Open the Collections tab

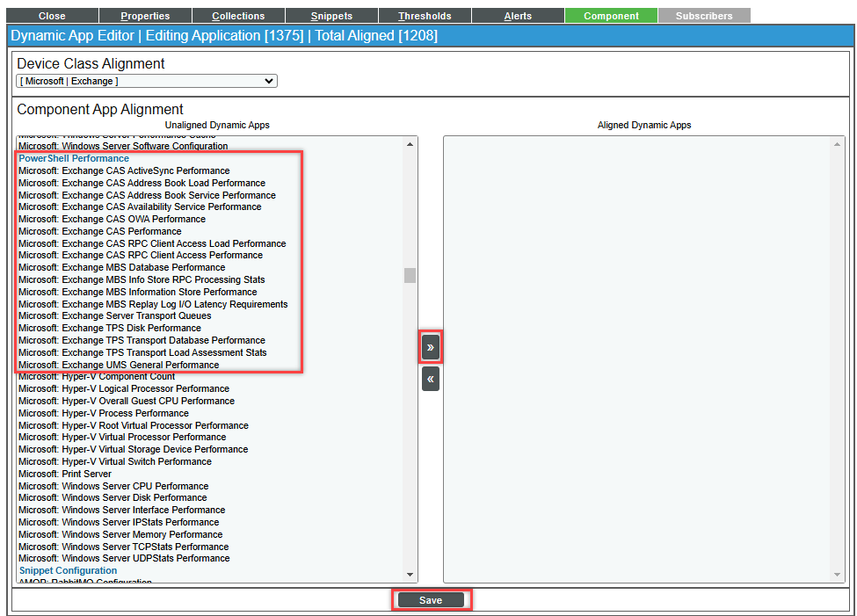[238, 16]
